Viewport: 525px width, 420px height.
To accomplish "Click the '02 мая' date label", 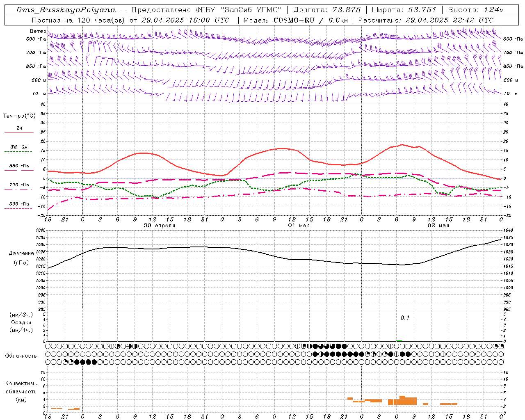I will coord(438,226).
